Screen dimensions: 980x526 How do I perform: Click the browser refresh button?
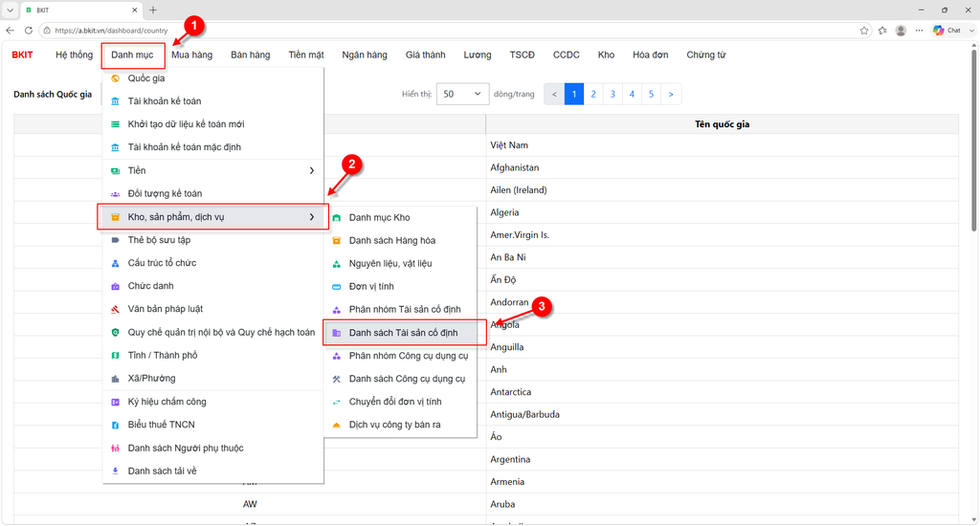(28, 30)
